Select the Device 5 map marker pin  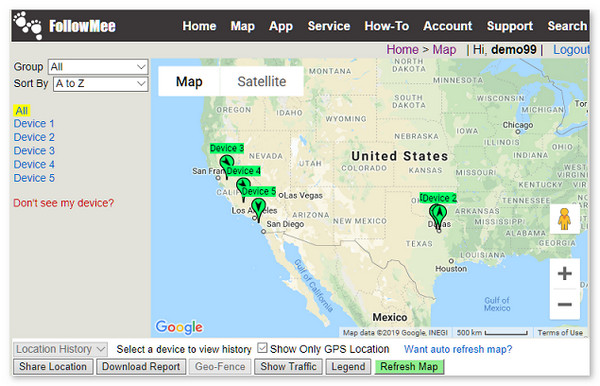(259, 210)
